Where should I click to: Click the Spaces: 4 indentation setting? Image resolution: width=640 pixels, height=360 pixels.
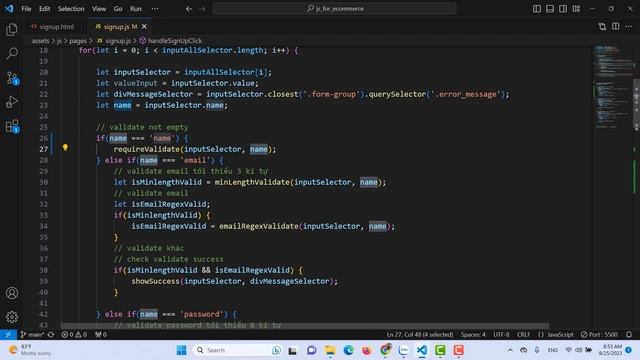point(473,334)
